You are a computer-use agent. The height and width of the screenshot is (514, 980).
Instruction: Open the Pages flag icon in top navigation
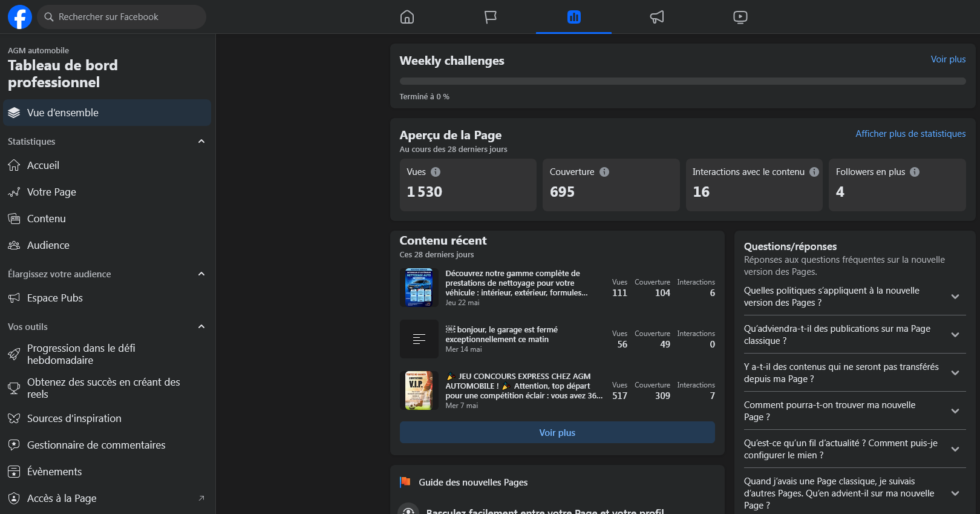[x=491, y=17]
